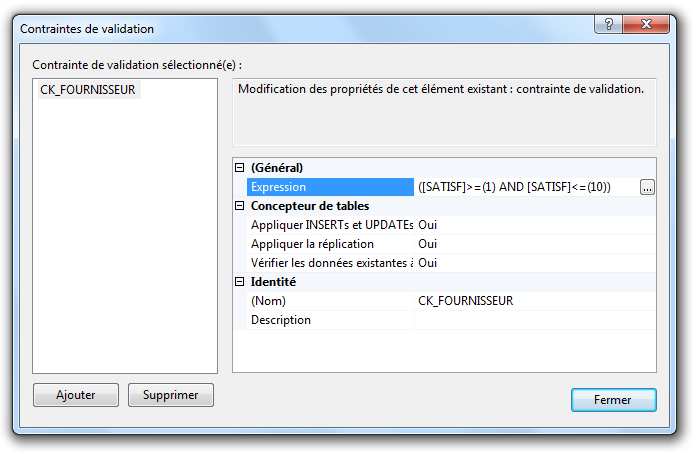Image resolution: width=696 pixels, height=454 pixels.
Task: Collapse the Concepteur de tables section
Action: pyautogui.click(x=239, y=206)
